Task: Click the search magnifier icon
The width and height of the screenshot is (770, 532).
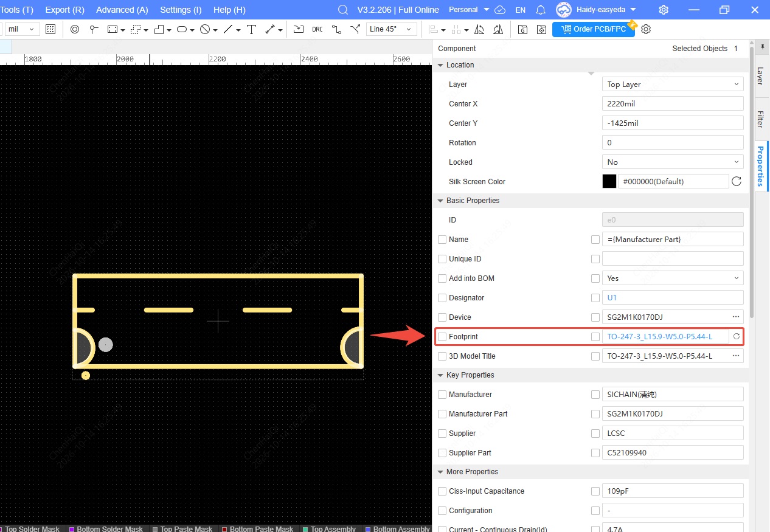Action: coord(343,10)
